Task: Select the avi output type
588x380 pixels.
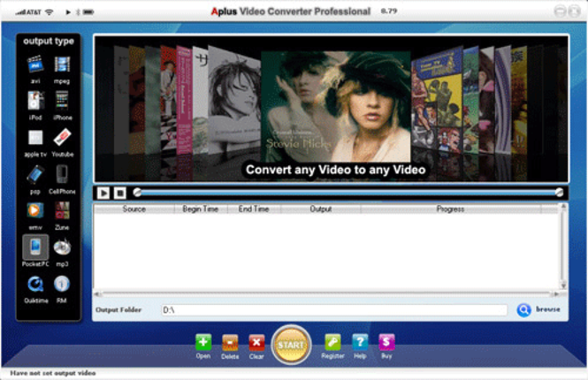Action: click(35, 65)
